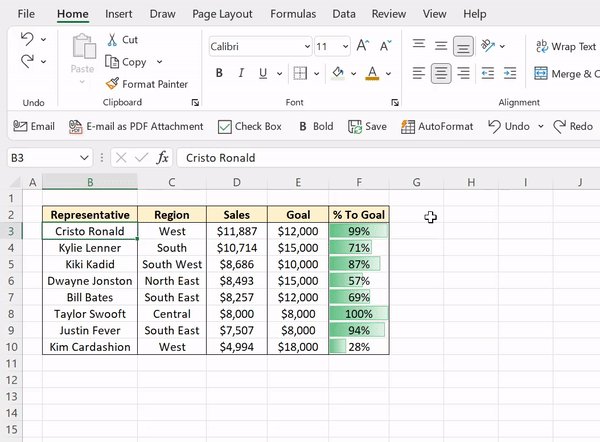Click Undo in quick access toolbar
Image resolution: width=600 pixels, height=442 pixels.
point(509,126)
